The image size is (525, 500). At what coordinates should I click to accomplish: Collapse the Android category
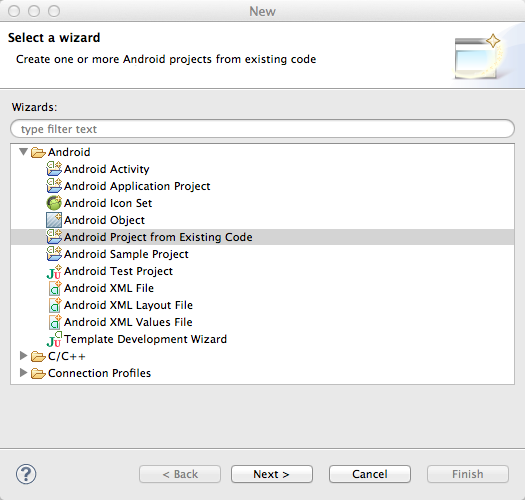(23, 152)
